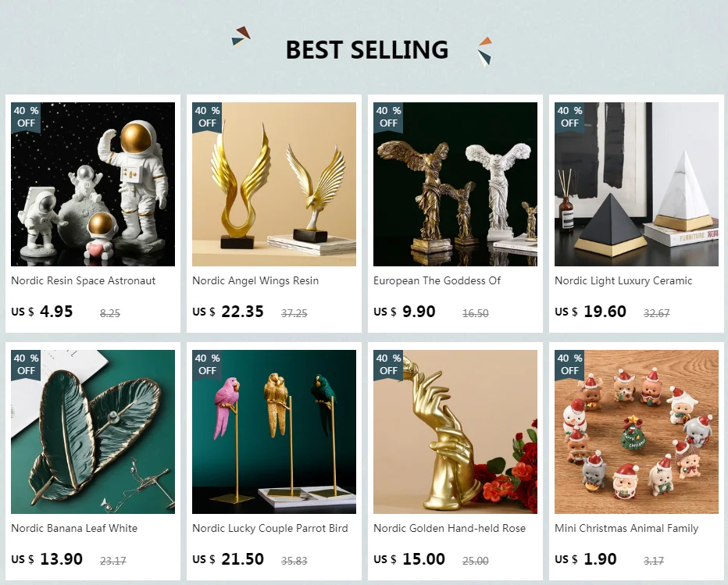728x585 pixels.
Task: Click the 40% OFF badge on Christmas animals
Action: click(569, 365)
